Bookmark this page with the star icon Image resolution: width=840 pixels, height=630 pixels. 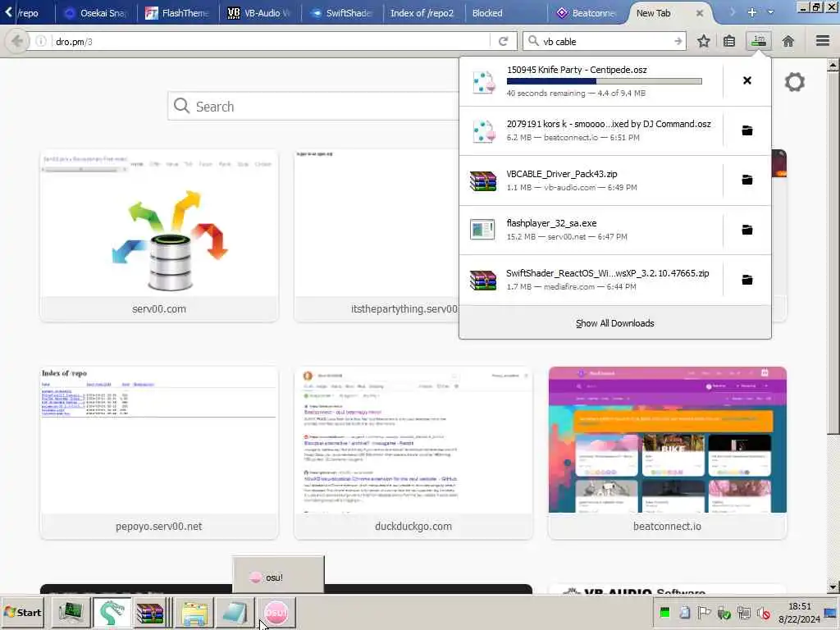[x=703, y=41]
